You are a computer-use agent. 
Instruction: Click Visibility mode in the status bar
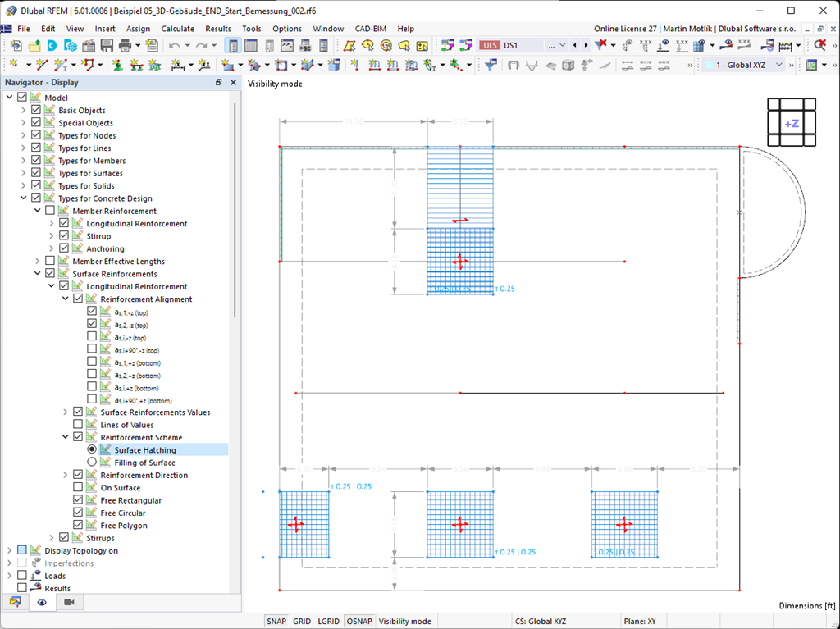[x=405, y=621]
